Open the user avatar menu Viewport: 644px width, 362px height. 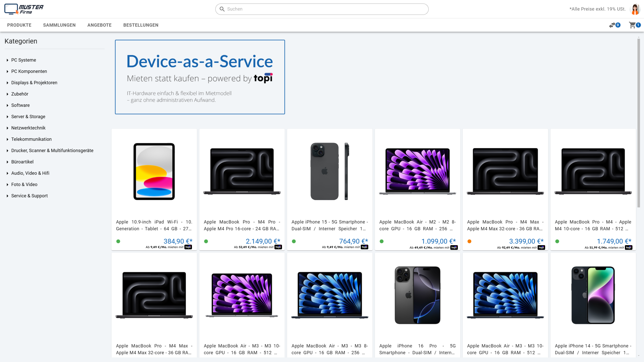[x=635, y=9]
